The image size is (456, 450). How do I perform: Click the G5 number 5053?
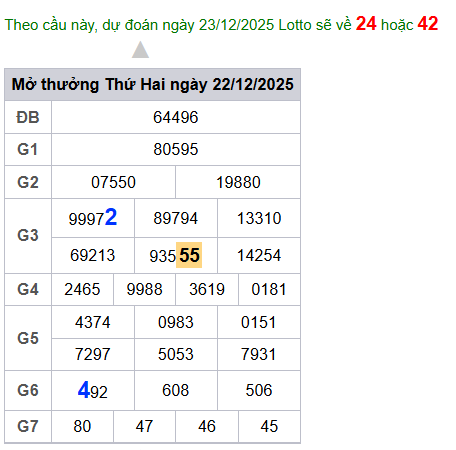[x=176, y=354]
